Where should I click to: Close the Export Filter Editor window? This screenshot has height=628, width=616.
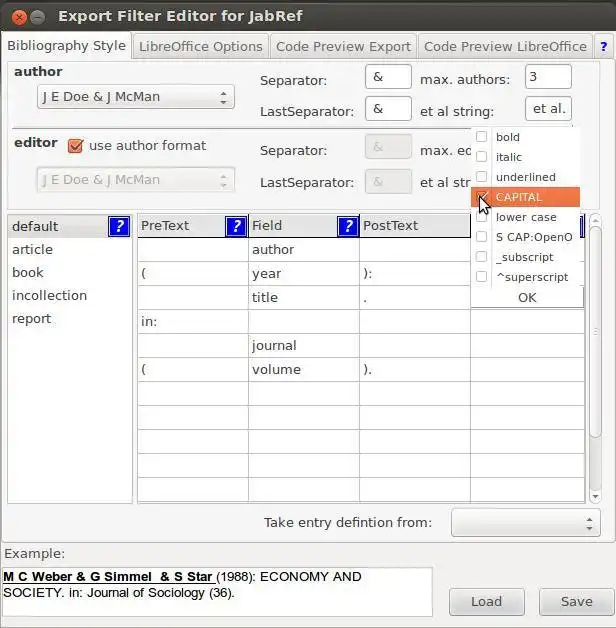(x=19, y=17)
